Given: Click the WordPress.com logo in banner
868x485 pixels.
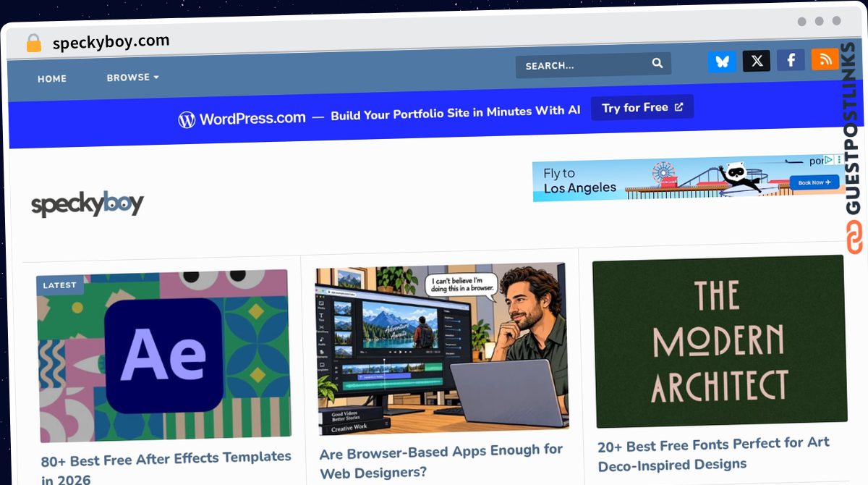Looking at the screenshot, I should point(242,119).
